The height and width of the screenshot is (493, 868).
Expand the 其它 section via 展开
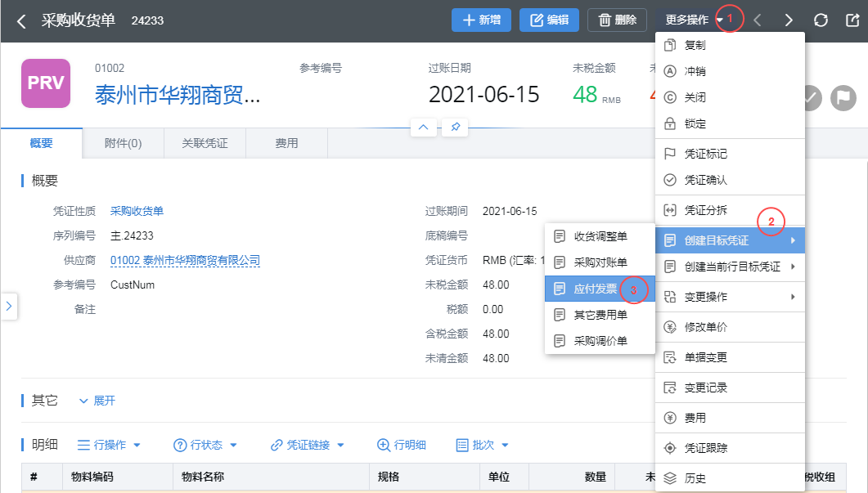[97, 401]
